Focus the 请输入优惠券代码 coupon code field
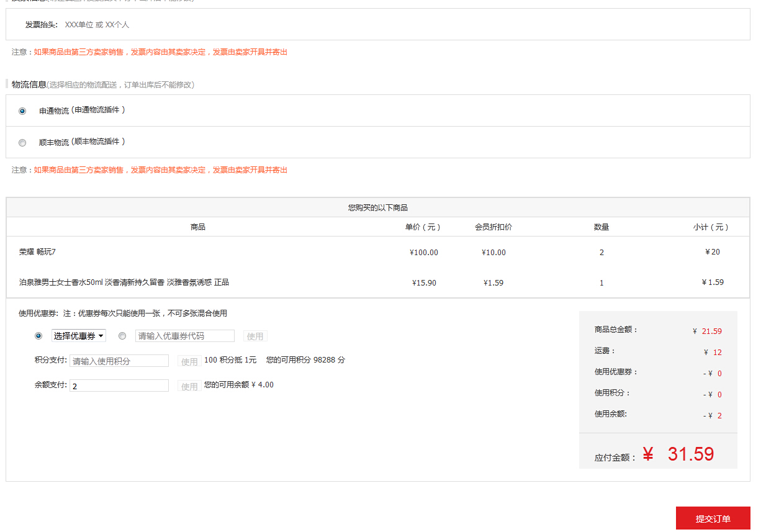This screenshot has height=532, width=766. 184,336
